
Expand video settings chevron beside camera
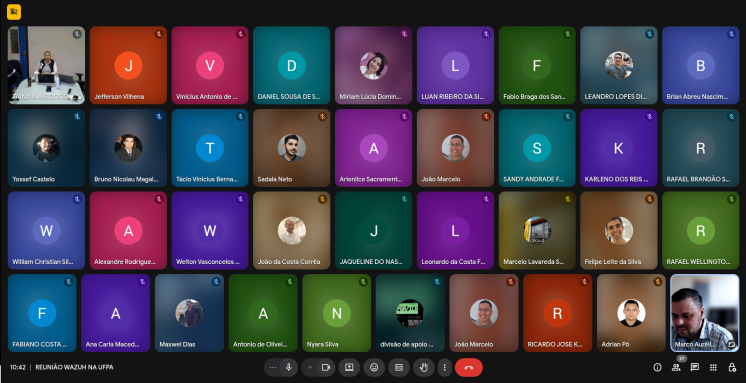click(310, 367)
